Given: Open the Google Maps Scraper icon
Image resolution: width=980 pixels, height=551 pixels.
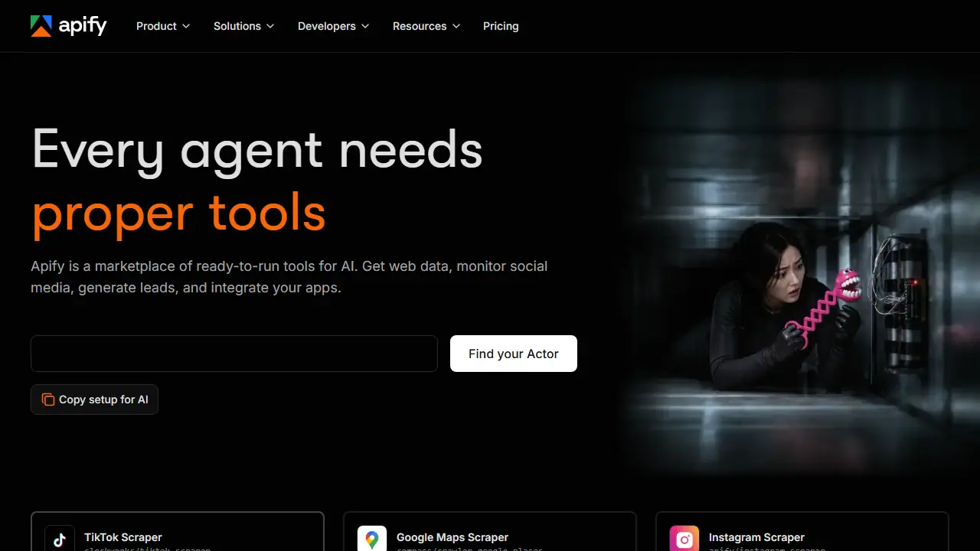Looking at the screenshot, I should (372, 540).
